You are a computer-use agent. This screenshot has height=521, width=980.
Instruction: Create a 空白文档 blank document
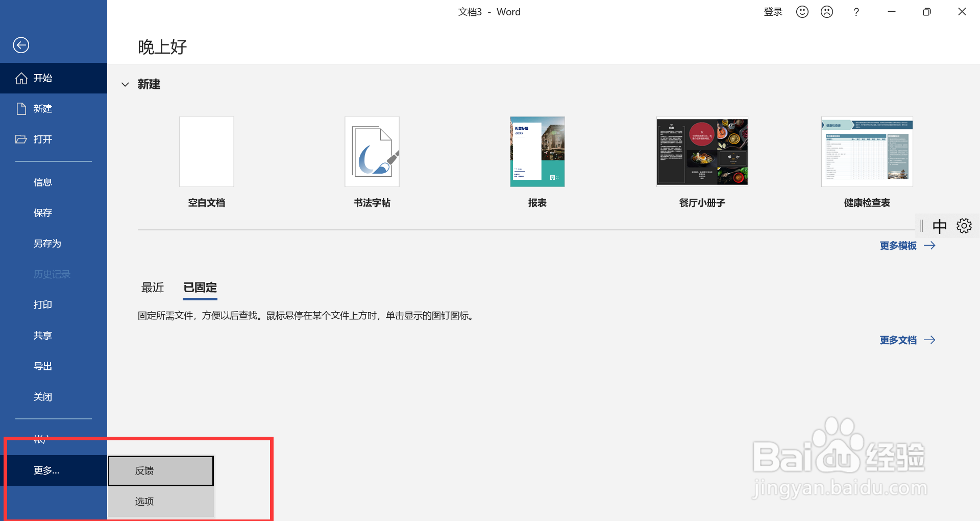tap(207, 162)
